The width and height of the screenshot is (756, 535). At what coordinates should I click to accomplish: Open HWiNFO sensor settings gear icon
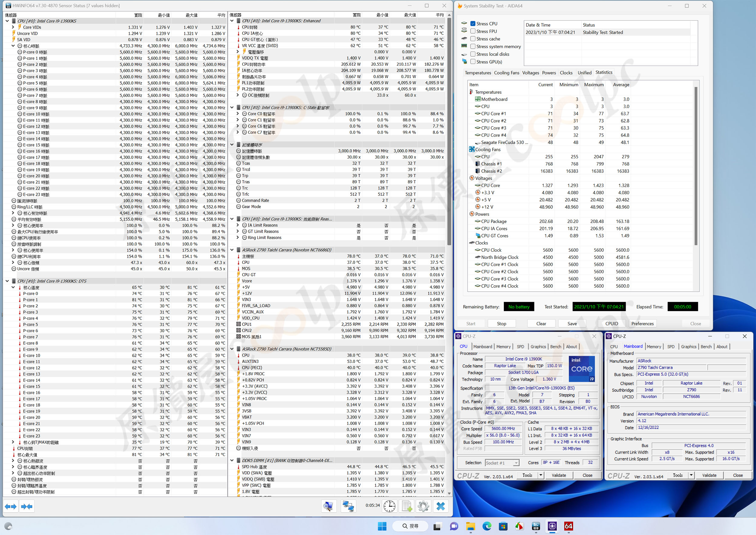[x=423, y=506]
